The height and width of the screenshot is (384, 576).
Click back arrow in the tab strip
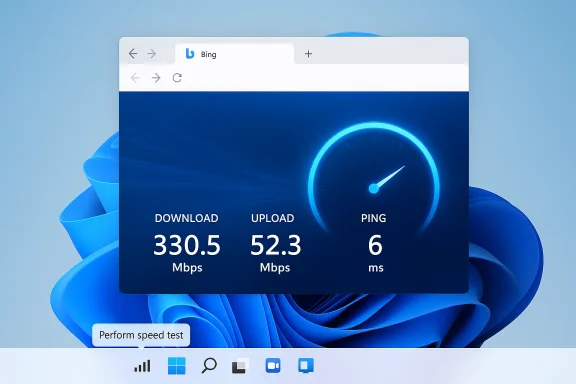[133, 54]
